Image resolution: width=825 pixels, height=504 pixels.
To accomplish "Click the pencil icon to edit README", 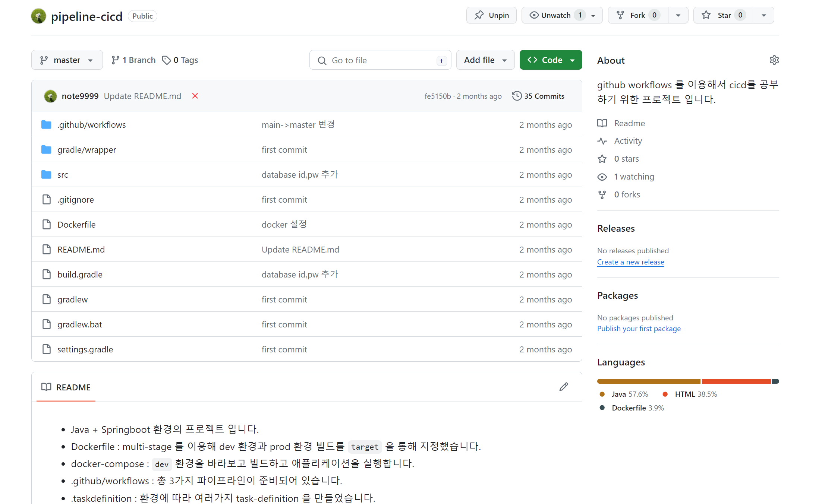I will 564,387.
